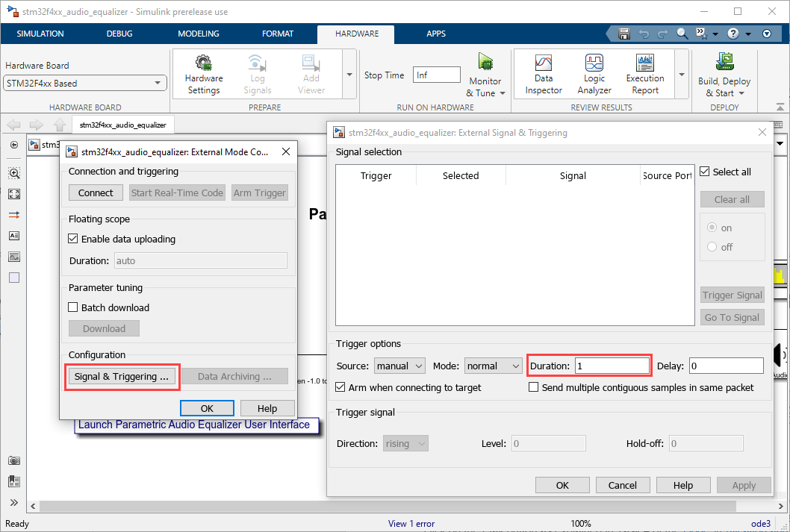Open Hardware Settings gear icon

(x=203, y=63)
